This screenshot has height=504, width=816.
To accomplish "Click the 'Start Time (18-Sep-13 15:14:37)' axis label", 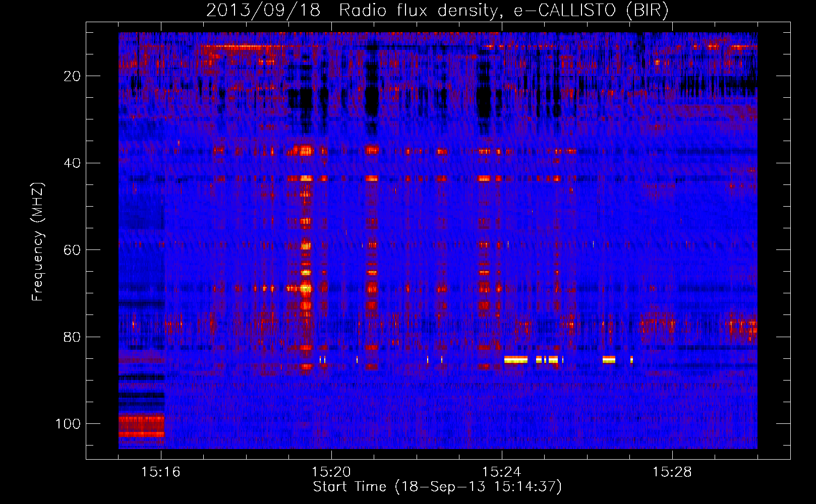I will click(437, 487).
